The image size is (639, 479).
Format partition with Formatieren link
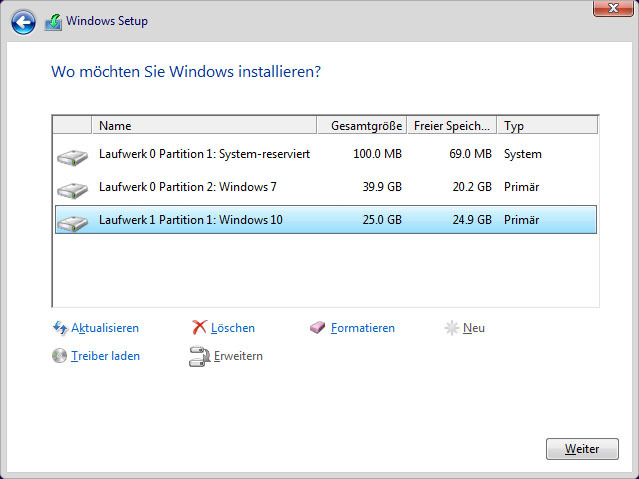point(363,328)
